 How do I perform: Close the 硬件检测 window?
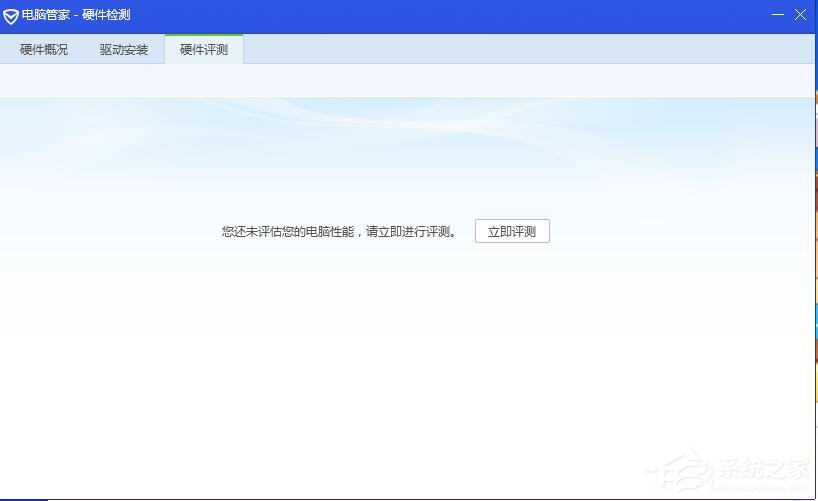click(800, 15)
